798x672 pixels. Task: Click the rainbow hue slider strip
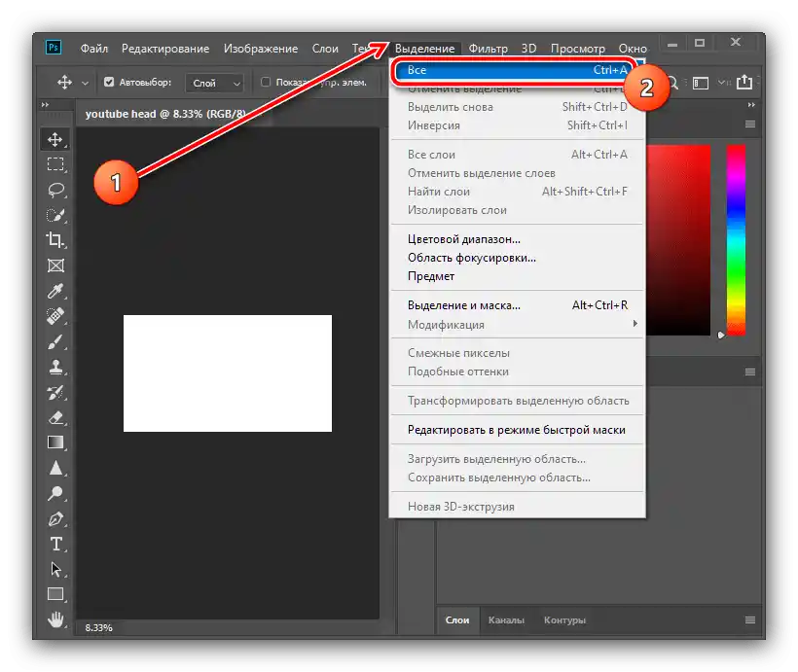click(x=736, y=240)
